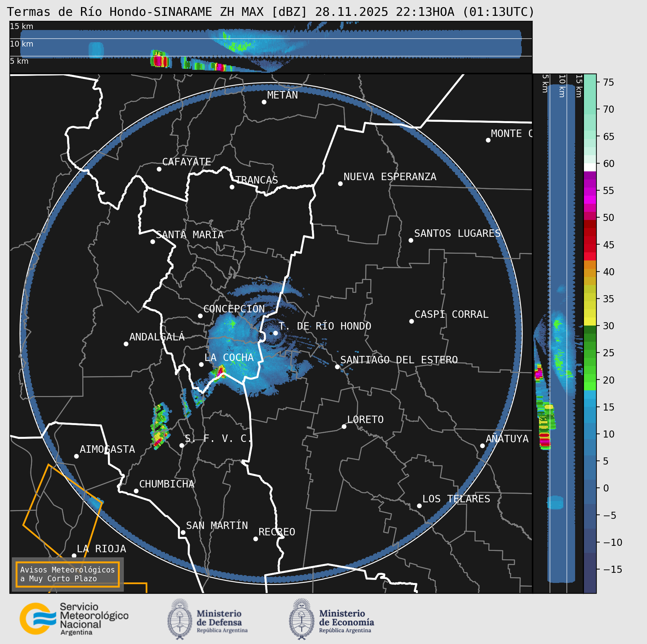Viewport: 647px width, 644px height.
Task: Select the SAN MARTÍN label
Action: [x=217, y=526]
